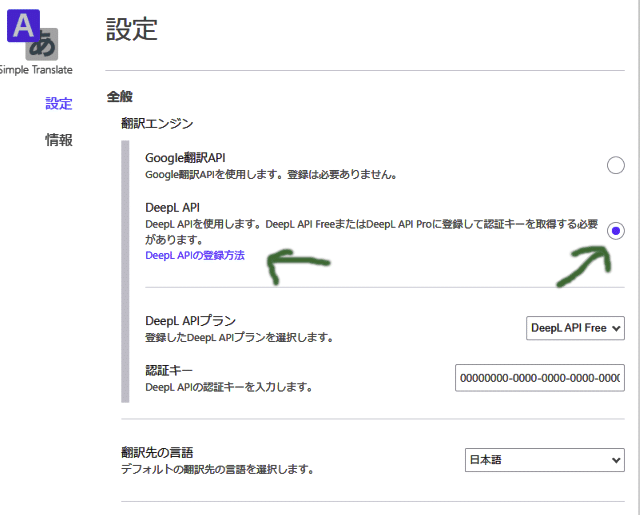Click デフォルトの翻訳先の言語を選択します description
Image resolution: width=640 pixels, height=515 pixels.
218,469
